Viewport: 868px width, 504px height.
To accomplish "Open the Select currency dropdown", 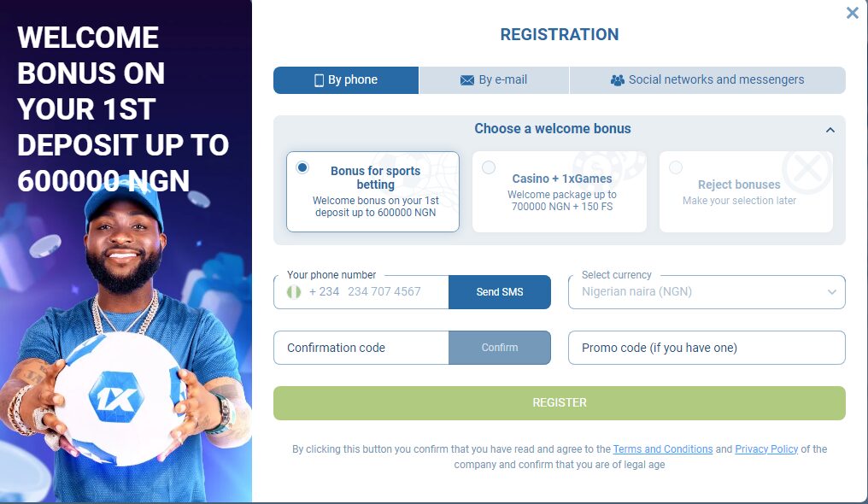I will (707, 292).
